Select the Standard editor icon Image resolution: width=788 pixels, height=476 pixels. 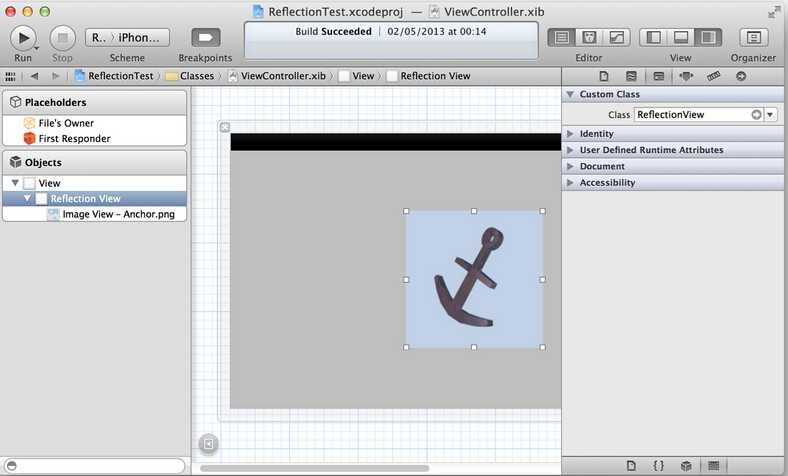click(561, 38)
